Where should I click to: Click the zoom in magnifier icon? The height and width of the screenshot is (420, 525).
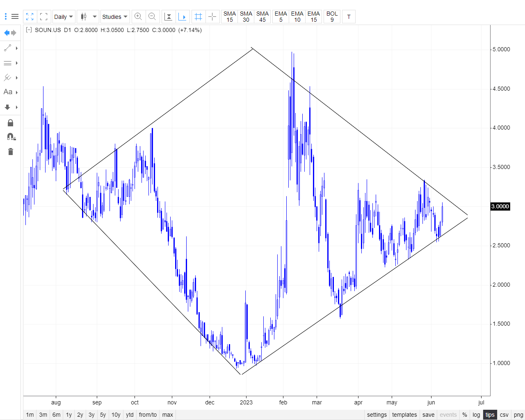138,16
